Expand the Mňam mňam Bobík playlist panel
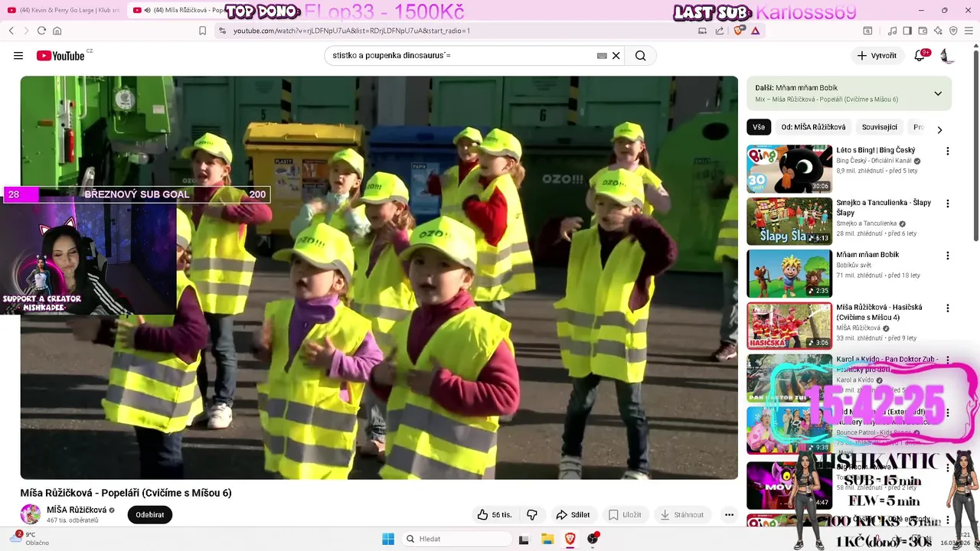 point(938,93)
